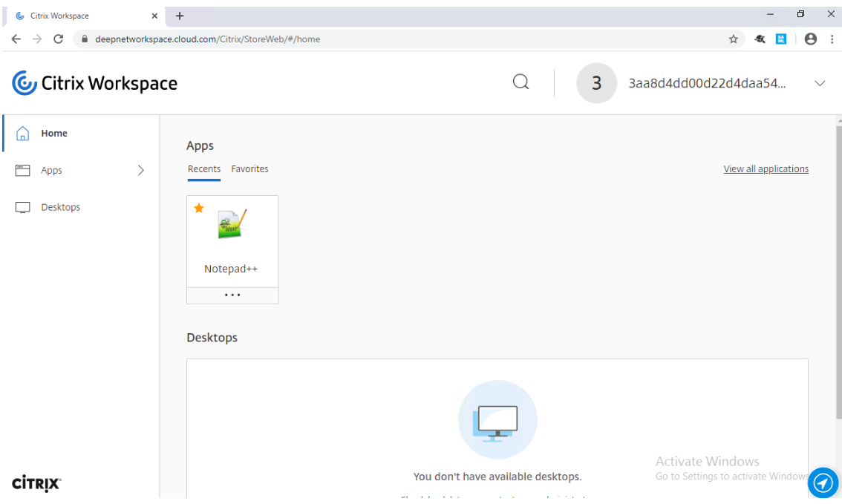Viewport: 842px width, 504px height.
Task: Select the Recents tab
Action: click(x=203, y=169)
